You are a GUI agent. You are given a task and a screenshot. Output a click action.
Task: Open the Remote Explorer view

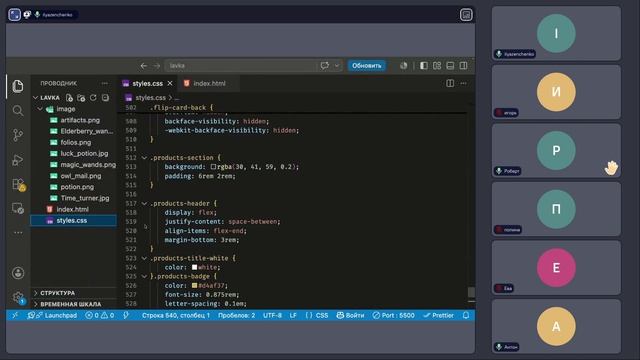coord(18,208)
